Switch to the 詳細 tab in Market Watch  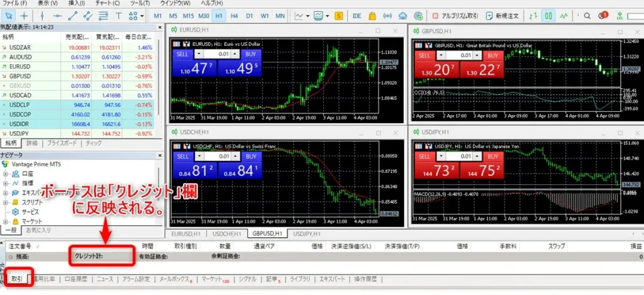point(32,143)
